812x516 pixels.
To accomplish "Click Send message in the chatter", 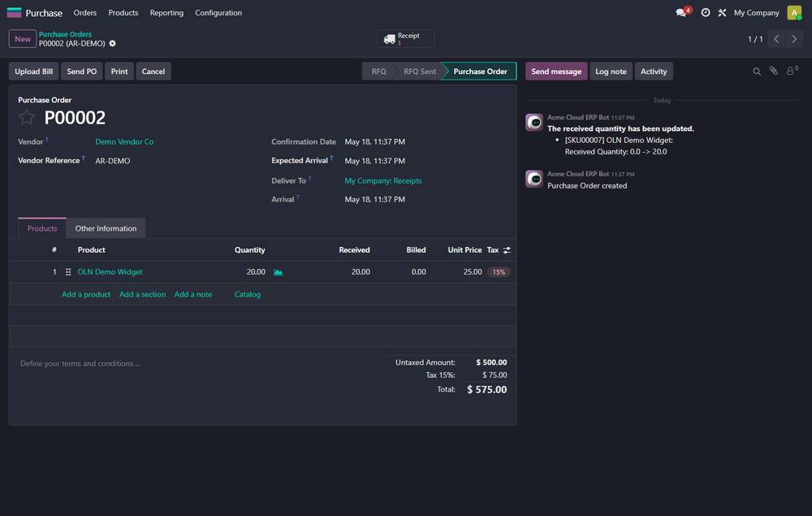I will point(556,72).
